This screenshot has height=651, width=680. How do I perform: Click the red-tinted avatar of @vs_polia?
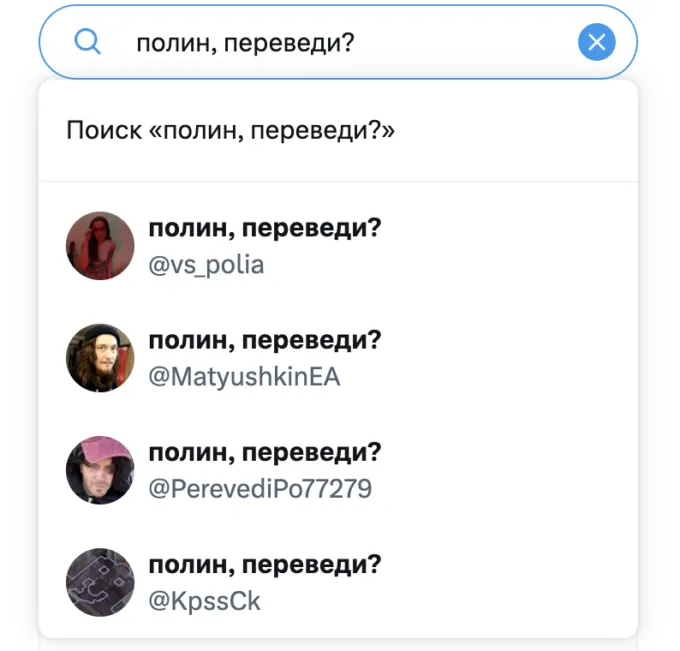tap(100, 246)
